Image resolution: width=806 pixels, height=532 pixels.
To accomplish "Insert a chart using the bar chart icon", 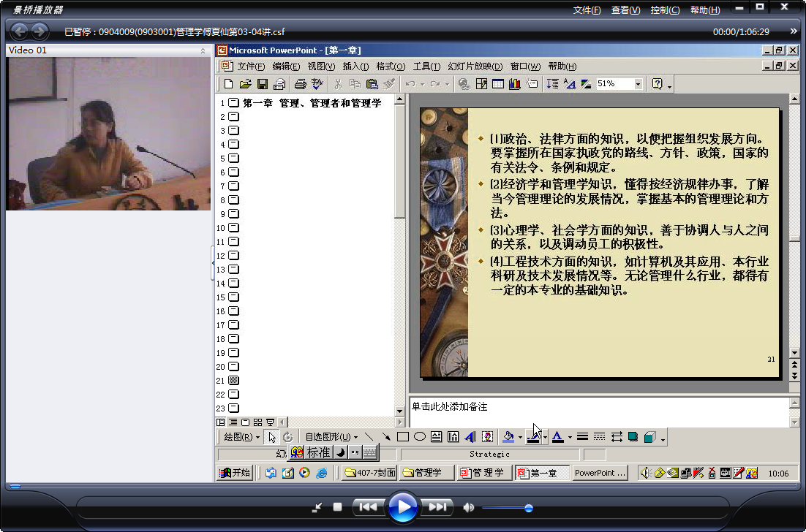I will point(515,84).
